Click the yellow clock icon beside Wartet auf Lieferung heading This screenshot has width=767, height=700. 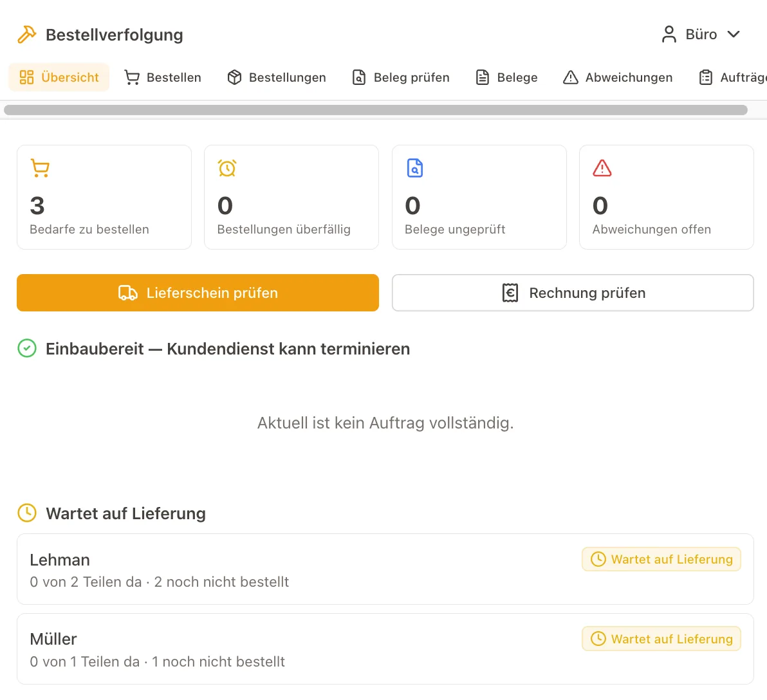pos(27,513)
